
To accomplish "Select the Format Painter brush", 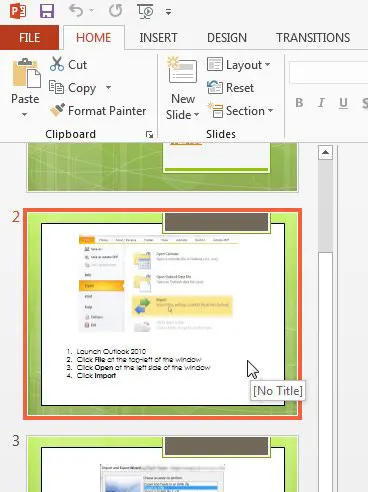I will tap(57, 110).
